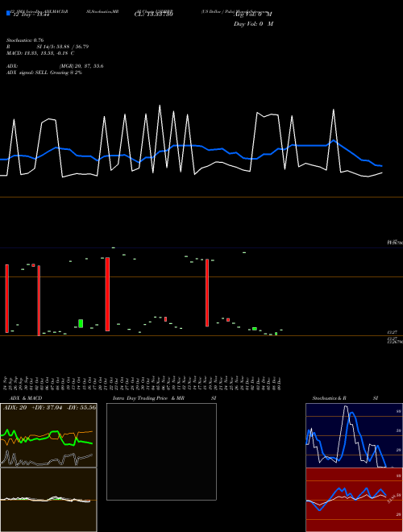
Task: Open the MACD chart below the ADX panel
Action: pos(48,500)
